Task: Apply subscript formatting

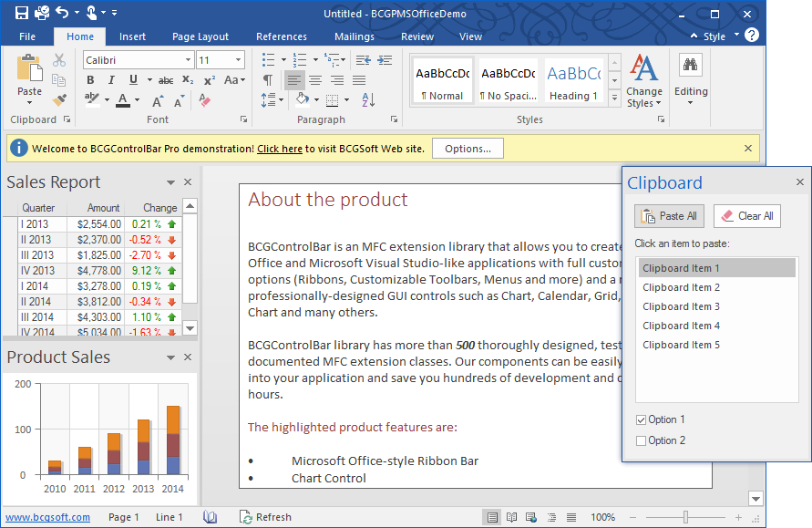Action: point(188,80)
